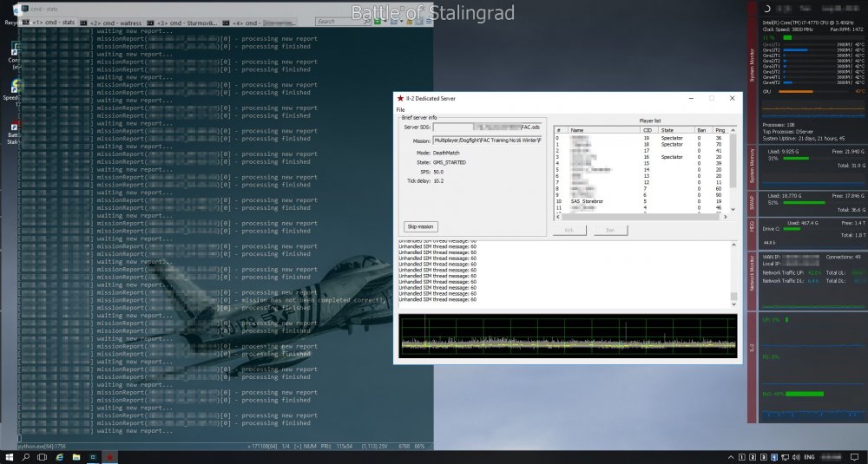Switch to console tab <1> cmd - stats

[x=49, y=23]
